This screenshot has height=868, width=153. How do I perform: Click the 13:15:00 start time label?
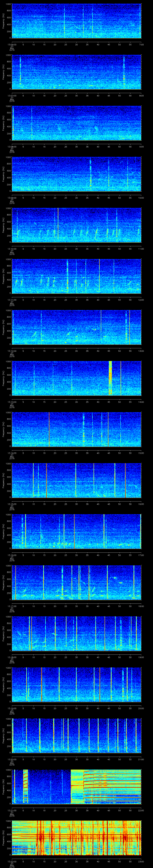[x=12, y=504]
